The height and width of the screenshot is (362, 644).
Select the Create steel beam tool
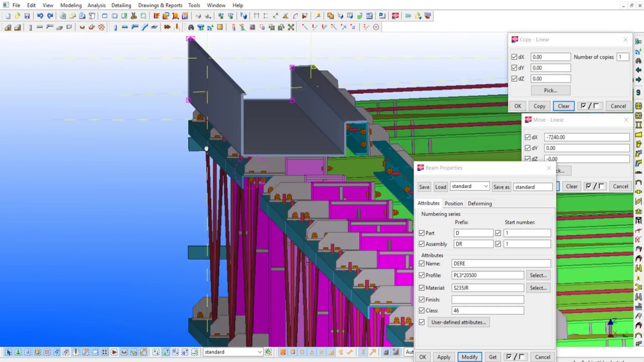(x=125, y=27)
